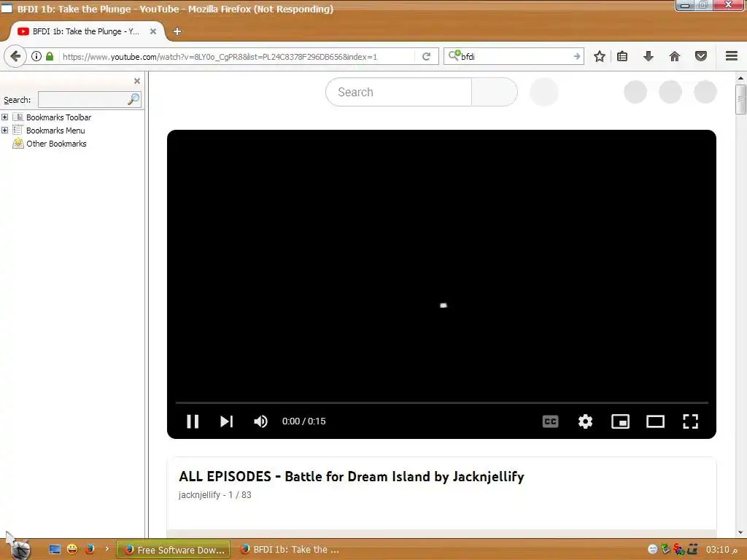
Task: Launch the smiley face quick launch icon
Action: click(72, 550)
